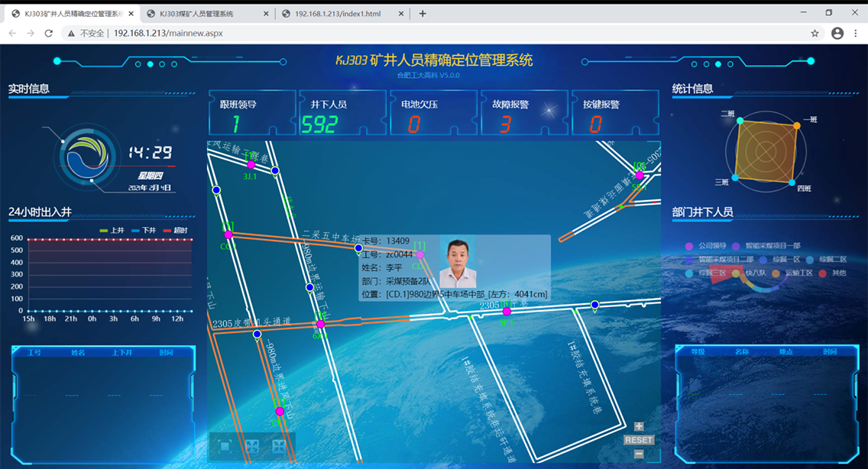This screenshot has height=469, width=868.
Task: Click the collapse-arrows icon in map toolbar
Action: (279, 446)
